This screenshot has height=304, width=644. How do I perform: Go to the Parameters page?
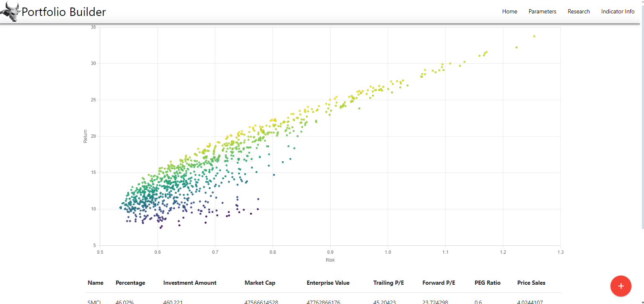click(542, 12)
